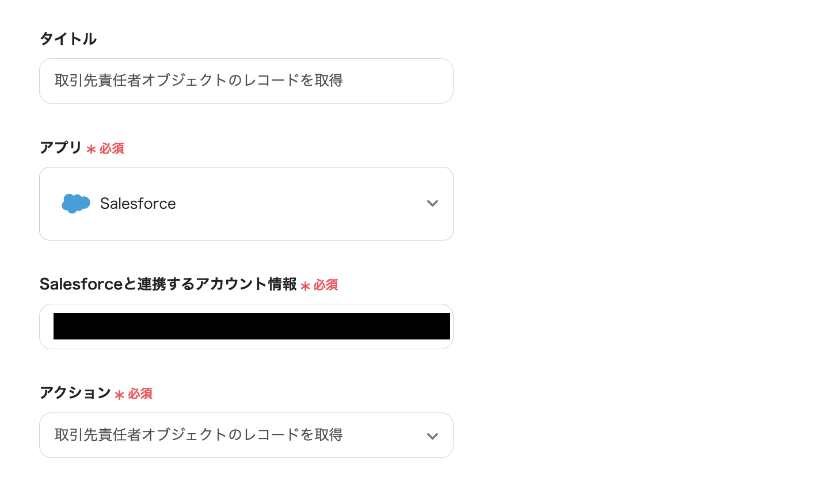Click the タイトル field label
Image resolution: width=815 pixels, height=504 pixels.
68,39
